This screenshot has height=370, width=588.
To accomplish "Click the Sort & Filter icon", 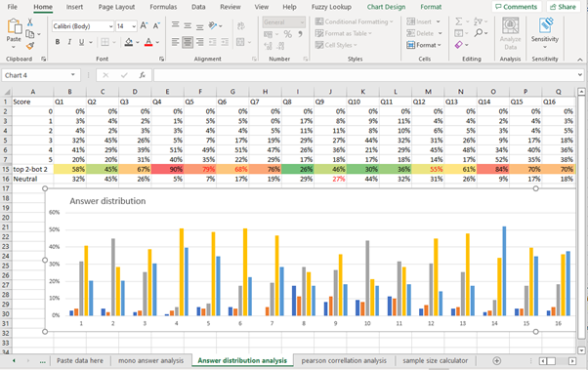I will pos(479,21).
